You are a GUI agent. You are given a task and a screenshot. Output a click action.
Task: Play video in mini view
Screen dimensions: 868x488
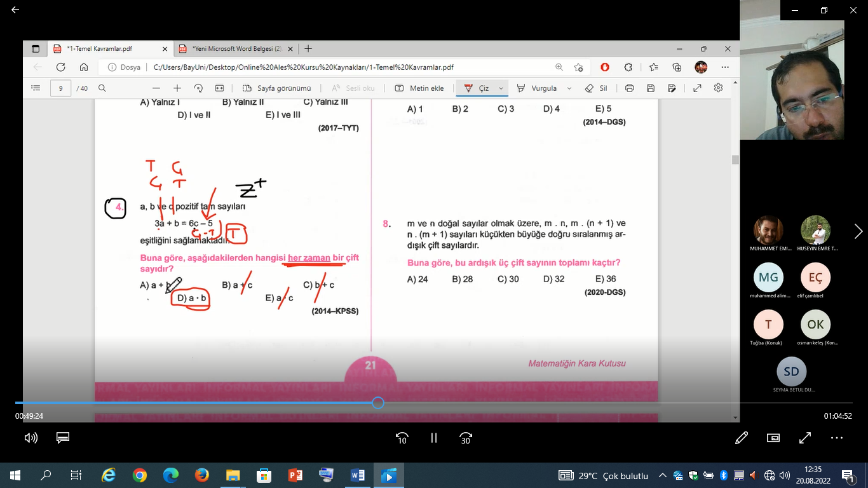773,438
